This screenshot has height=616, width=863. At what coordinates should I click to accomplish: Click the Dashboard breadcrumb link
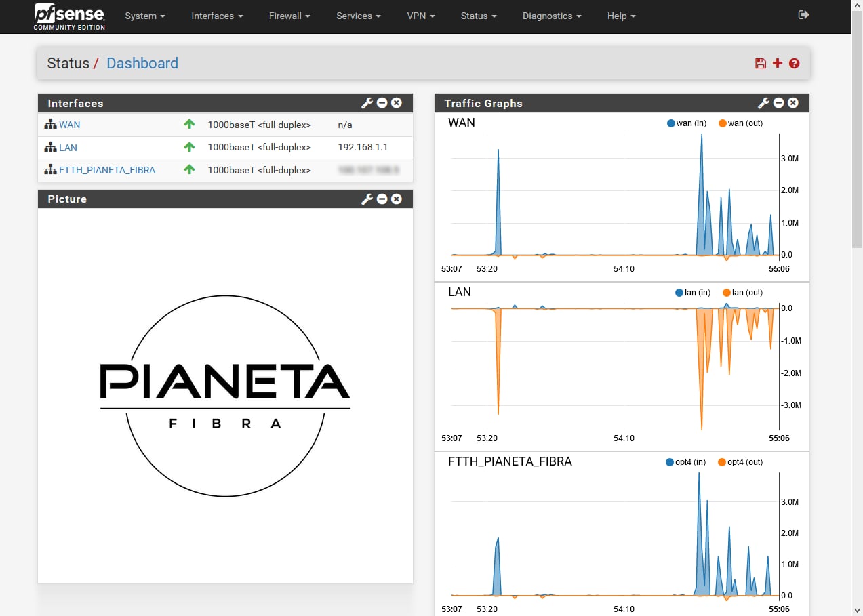pyautogui.click(x=142, y=63)
